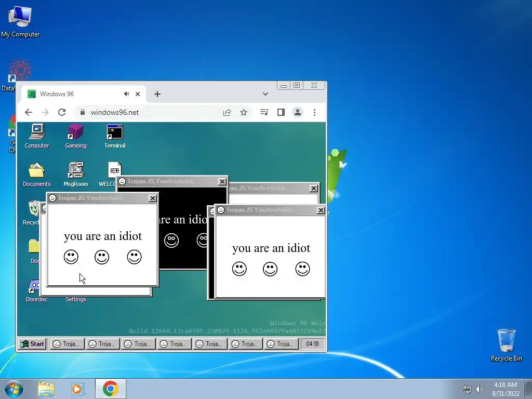The width and height of the screenshot is (532, 399).
Task: Open the Chrome profile avatar
Action: coord(298,112)
